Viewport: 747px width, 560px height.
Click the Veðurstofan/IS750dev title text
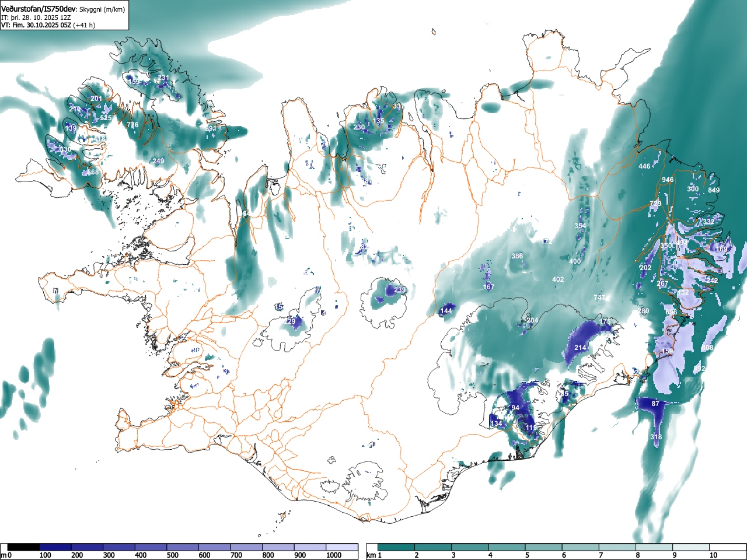(39, 9)
